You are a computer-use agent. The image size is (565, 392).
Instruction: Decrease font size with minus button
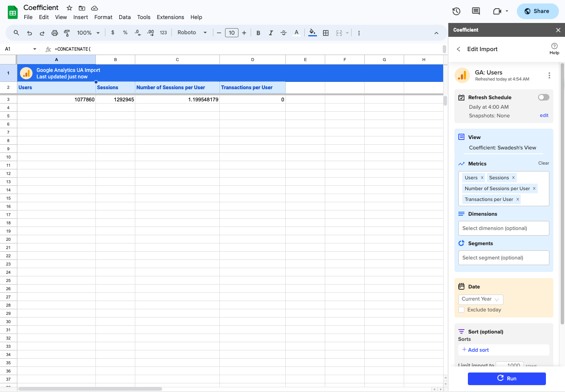point(219,33)
